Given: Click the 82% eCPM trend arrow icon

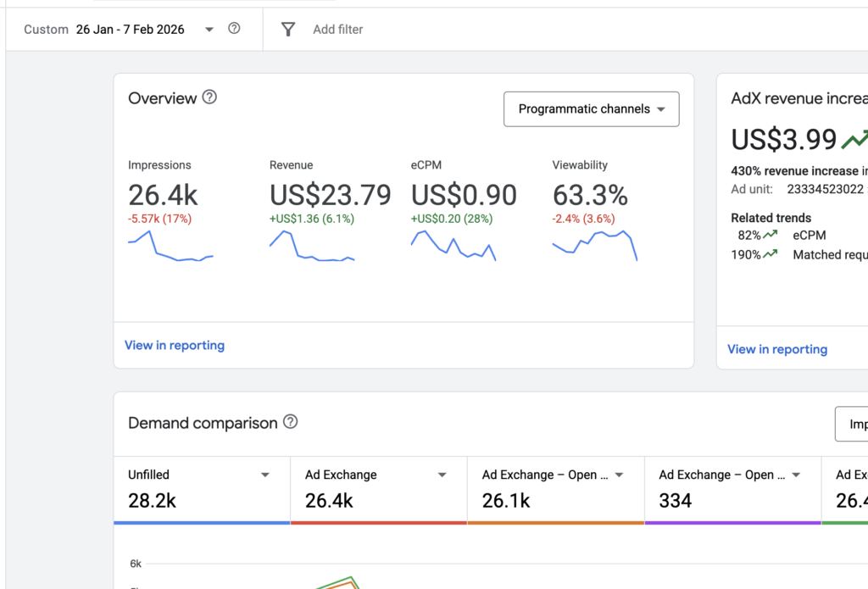Looking at the screenshot, I should pyautogui.click(x=770, y=236).
